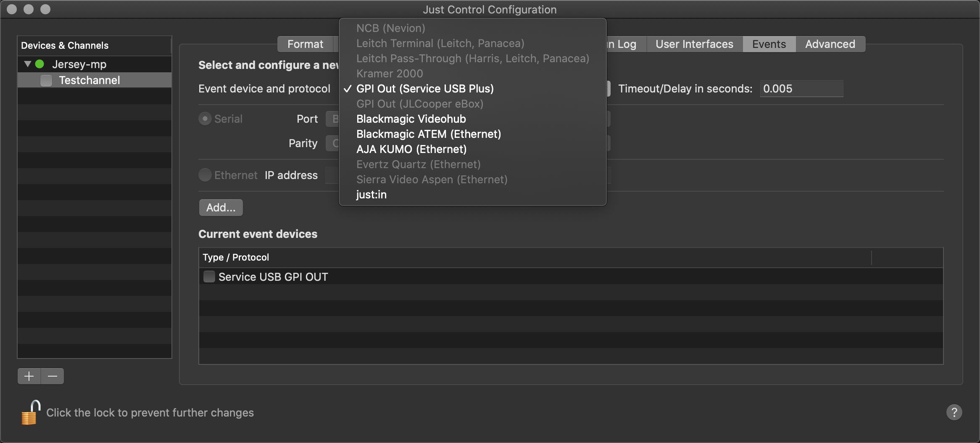Toggle the Testchannel checkbox
The height and width of the screenshot is (443, 980).
[x=46, y=80]
